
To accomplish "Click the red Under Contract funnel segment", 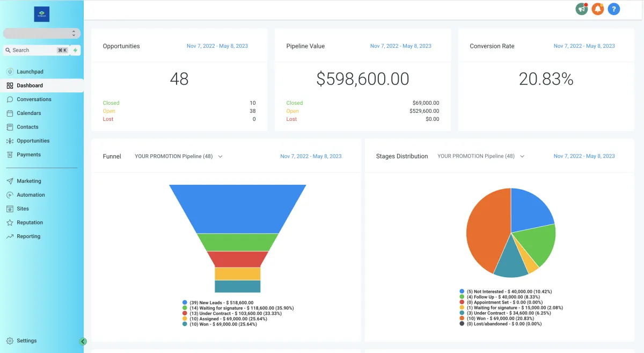I will (x=237, y=259).
